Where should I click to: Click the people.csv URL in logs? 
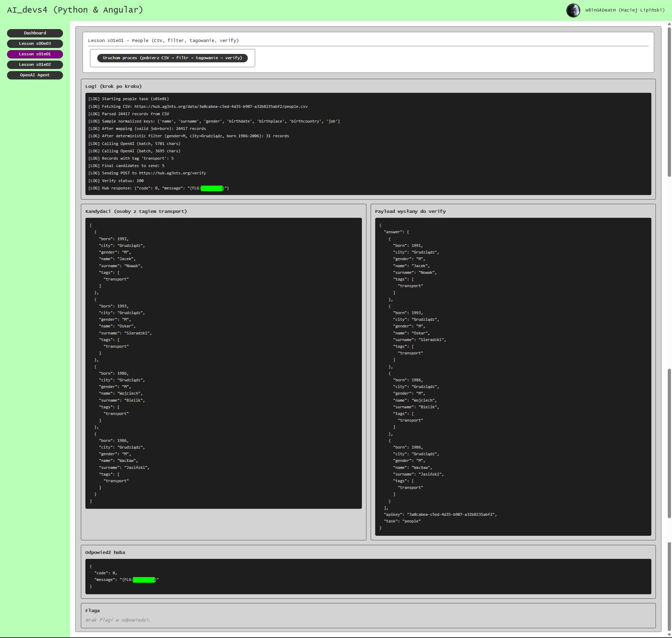[220, 106]
